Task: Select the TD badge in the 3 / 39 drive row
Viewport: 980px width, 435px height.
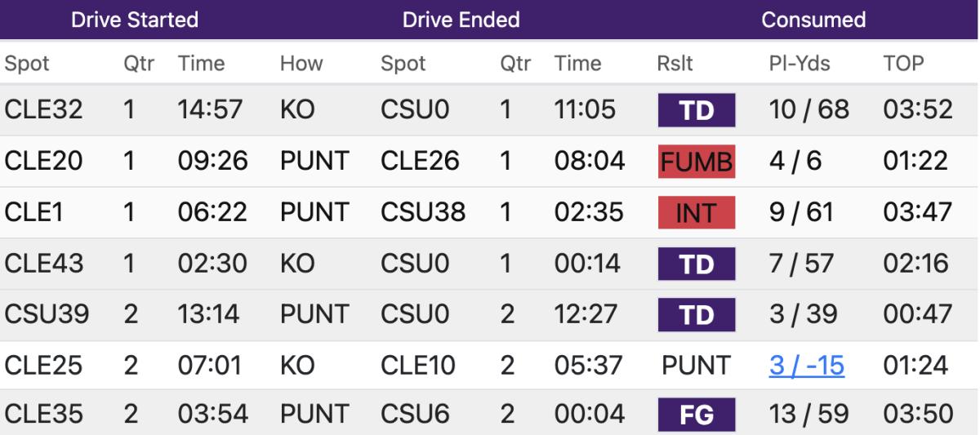Action: coord(696,315)
